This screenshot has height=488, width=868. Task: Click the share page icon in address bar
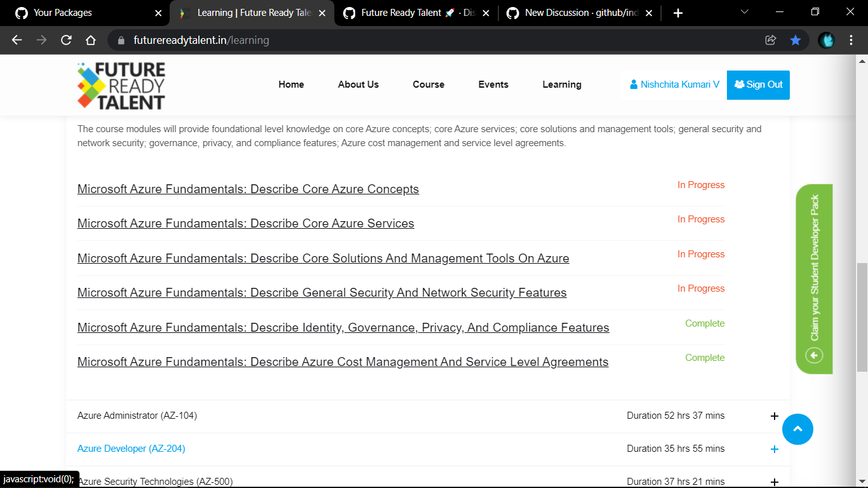click(771, 40)
